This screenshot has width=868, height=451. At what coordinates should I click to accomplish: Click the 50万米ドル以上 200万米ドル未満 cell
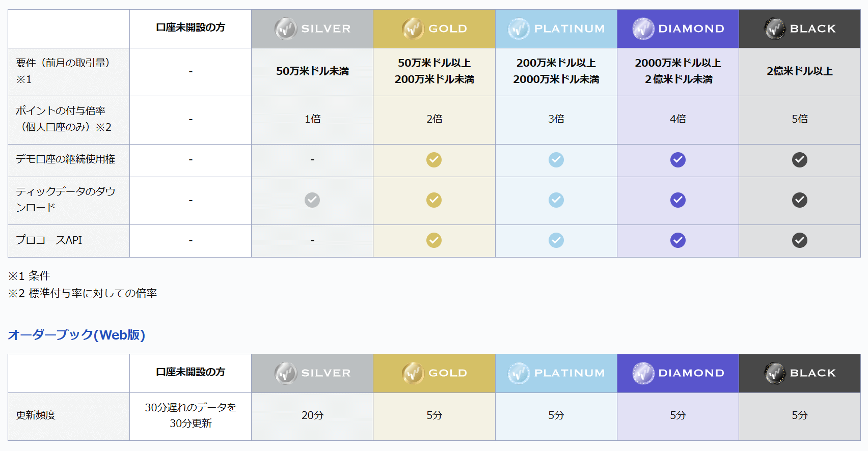(434, 71)
